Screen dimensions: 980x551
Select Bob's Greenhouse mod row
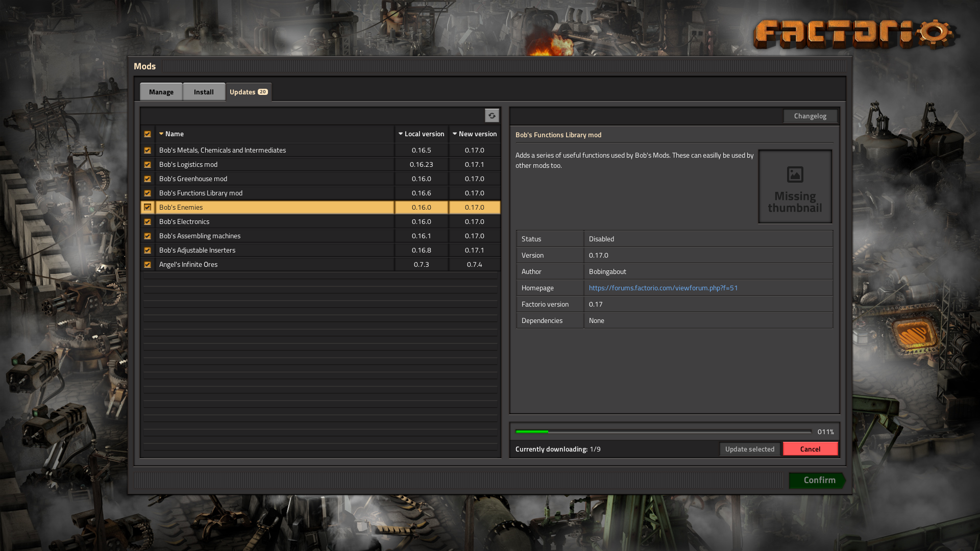click(x=321, y=179)
